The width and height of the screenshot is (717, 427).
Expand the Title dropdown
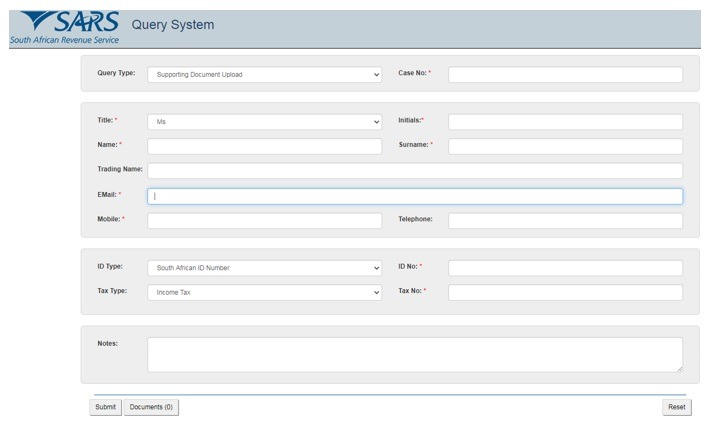(264, 122)
